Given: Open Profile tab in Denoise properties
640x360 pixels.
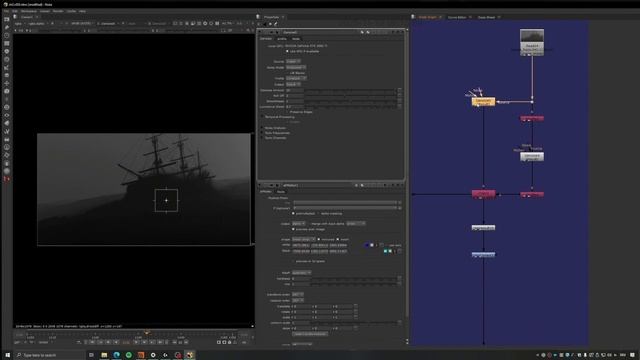Looking at the screenshot, I should click(282, 39).
